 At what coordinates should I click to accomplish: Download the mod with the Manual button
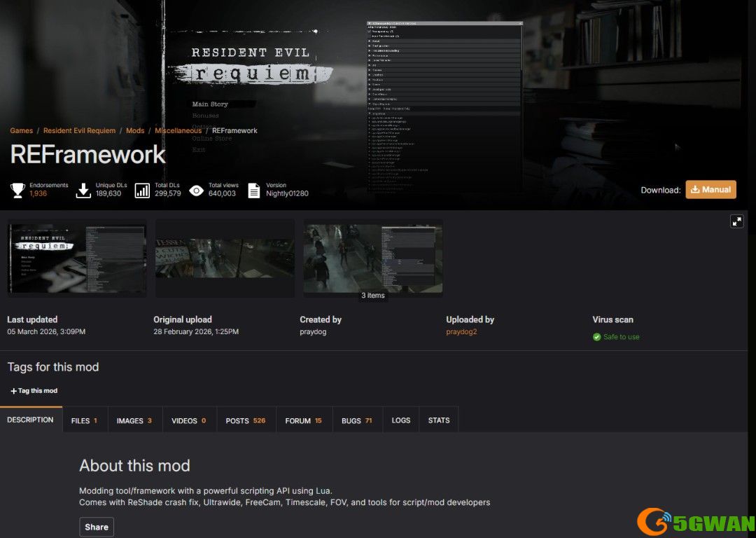click(x=710, y=190)
